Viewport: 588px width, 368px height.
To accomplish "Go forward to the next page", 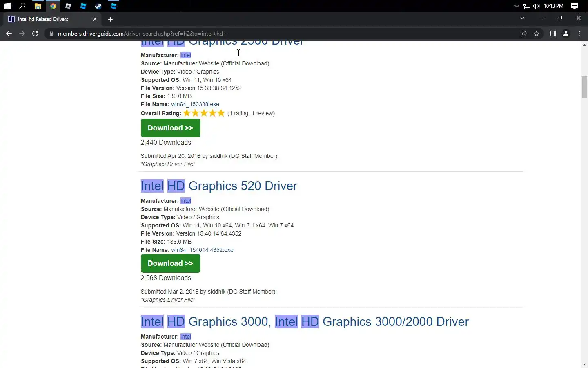I will pyautogui.click(x=22, y=34).
